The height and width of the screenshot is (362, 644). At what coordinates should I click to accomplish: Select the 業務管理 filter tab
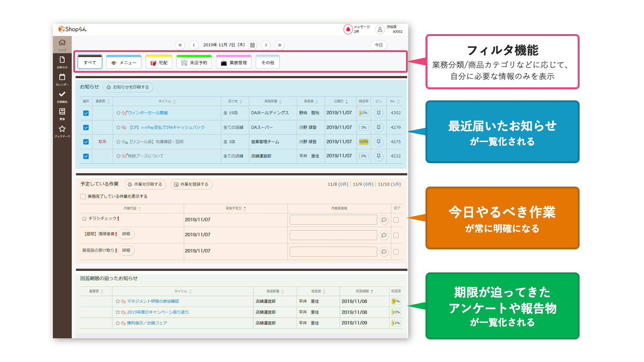(x=233, y=62)
